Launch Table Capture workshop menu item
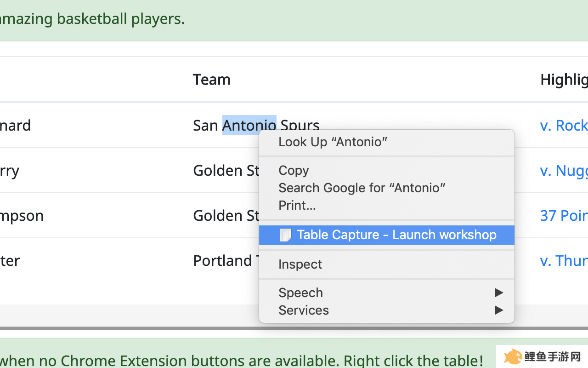This screenshot has width=588, height=368. [x=387, y=235]
